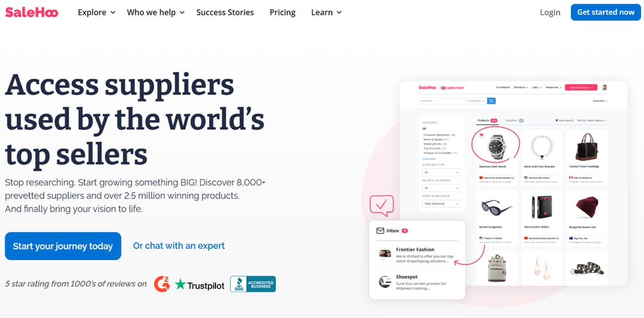This screenshot has height=318, width=644.
Task: Click Or chat with an expert link
Action: (179, 246)
